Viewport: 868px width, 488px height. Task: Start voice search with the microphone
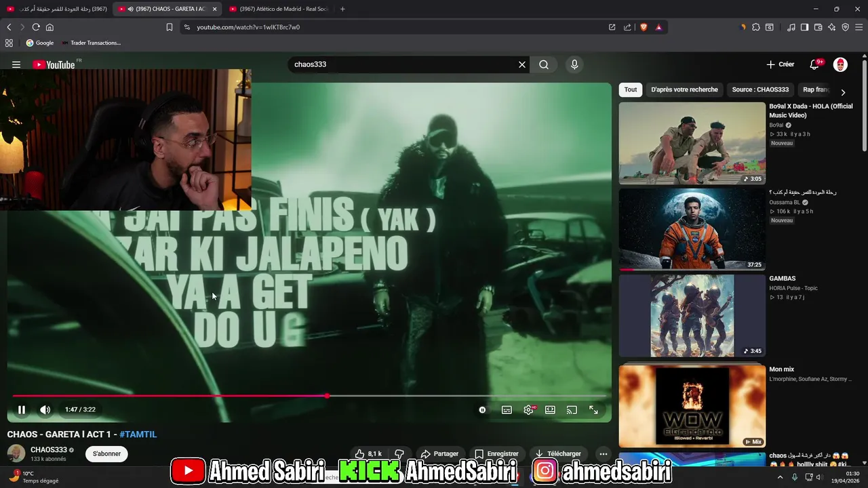pos(574,64)
